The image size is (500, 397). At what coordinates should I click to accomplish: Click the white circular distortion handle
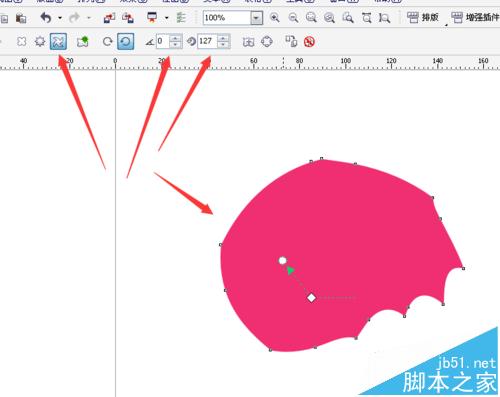tap(282, 260)
